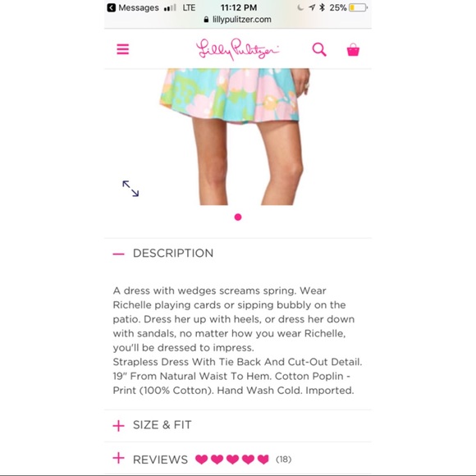Viewport: 476px width, 476px height.
Task: Open the shopping bag cart
Action: [353, 49]
